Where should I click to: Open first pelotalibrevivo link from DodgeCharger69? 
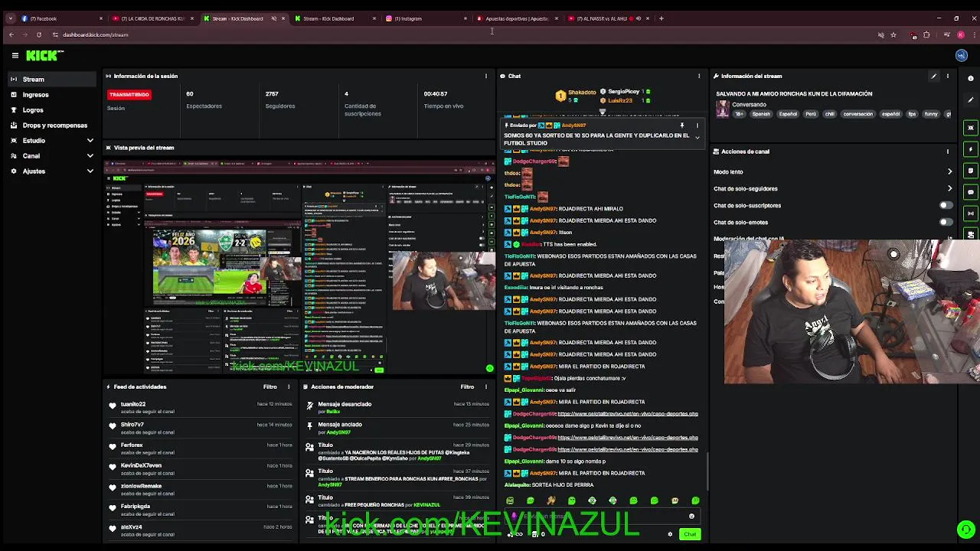coord(628,414)
